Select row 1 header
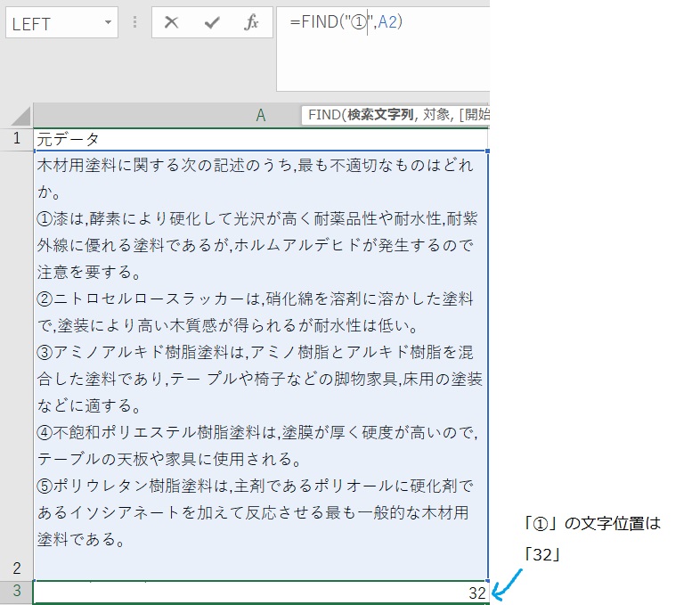 [16, 139]
